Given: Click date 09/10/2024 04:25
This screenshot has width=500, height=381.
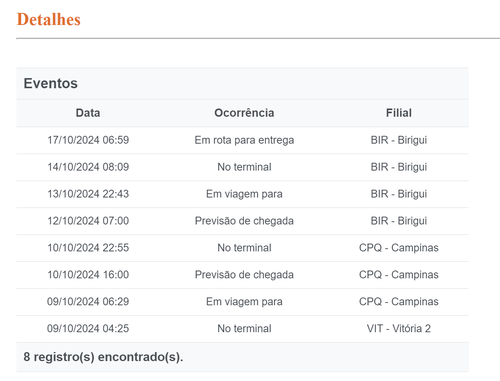Looking at the screenshot, I should [88, 329].
